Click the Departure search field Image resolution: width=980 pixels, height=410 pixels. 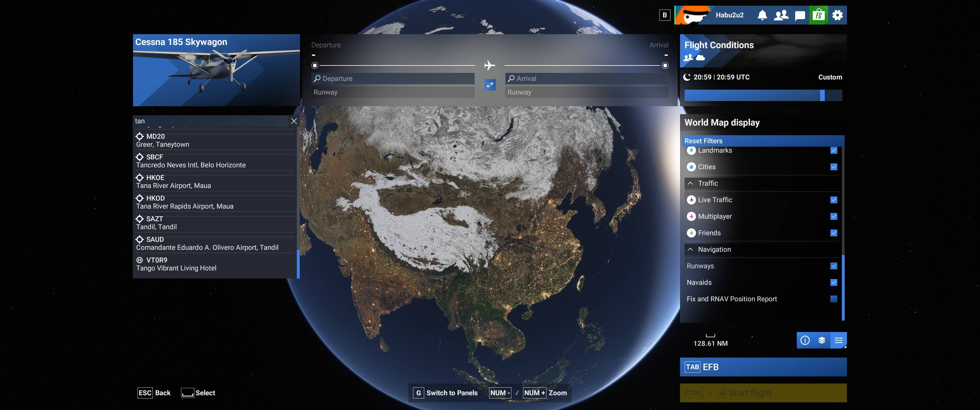pyautogui.click(x=393, y=79)
